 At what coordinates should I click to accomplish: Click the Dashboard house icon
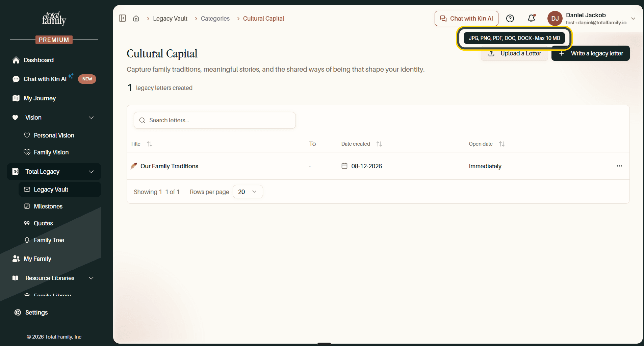point(16,60)
